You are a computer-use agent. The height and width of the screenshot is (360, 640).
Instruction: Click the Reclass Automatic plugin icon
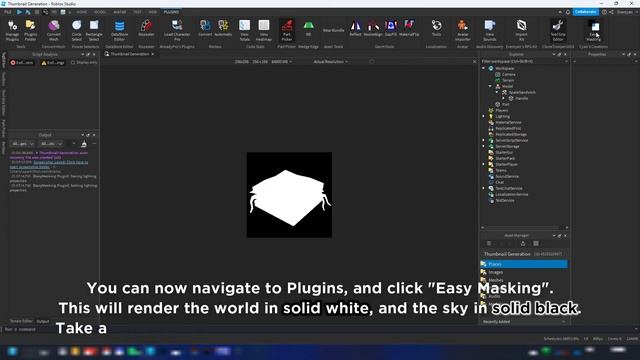223,29
